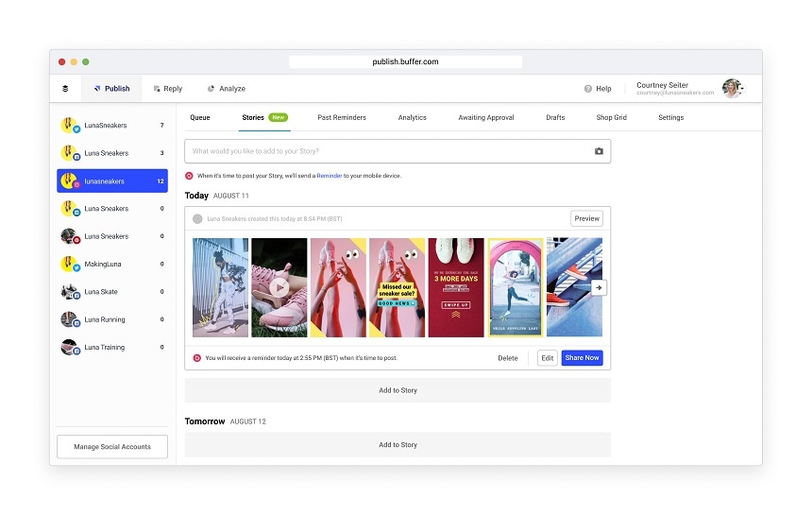This screenshot has height=515, width=812.
Task: Open Courtney Seiter's profile avatar
Action: (733, 89)
